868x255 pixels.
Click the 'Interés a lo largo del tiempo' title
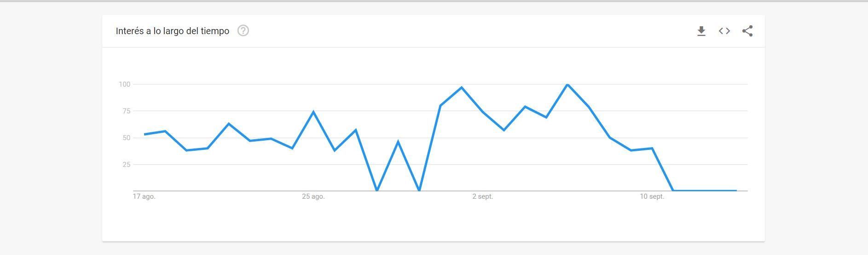173,31
